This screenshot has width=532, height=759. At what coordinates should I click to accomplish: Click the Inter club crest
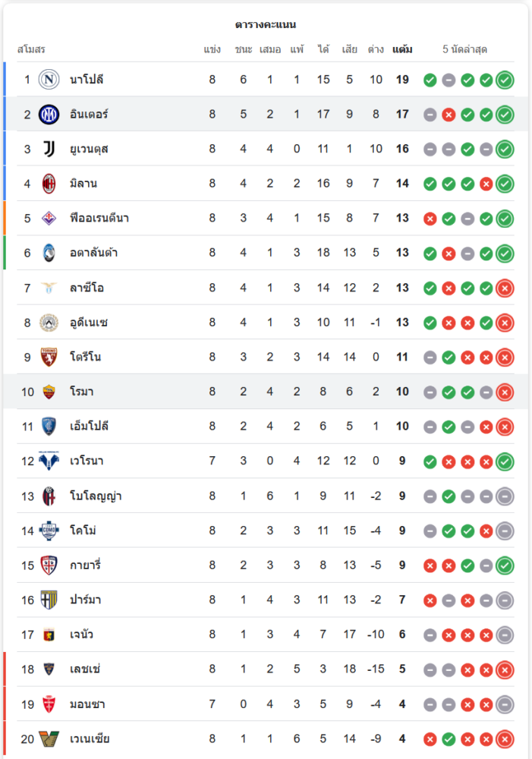[49, 115]
